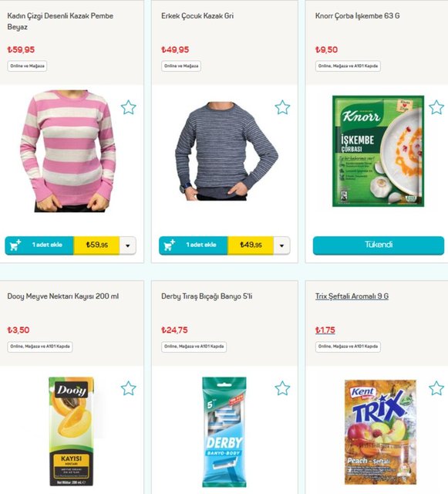
Task: Favorite the Trix peach drink
Action: pos(436,388)
